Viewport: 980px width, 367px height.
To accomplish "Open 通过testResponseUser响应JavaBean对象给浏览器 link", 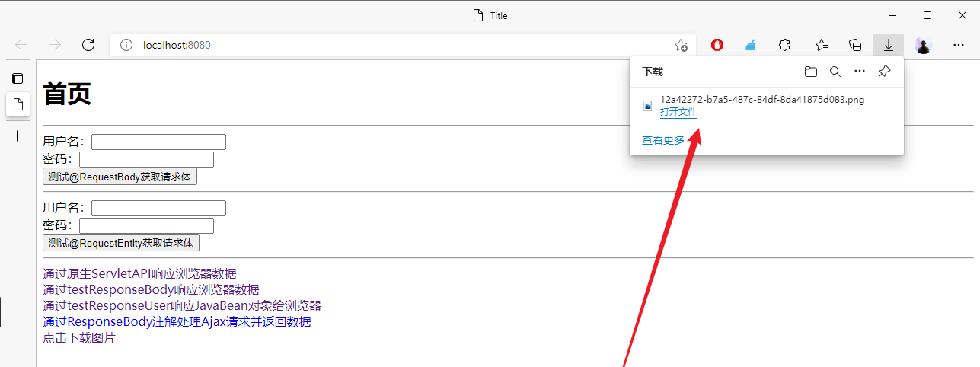I will pos(182,306).
